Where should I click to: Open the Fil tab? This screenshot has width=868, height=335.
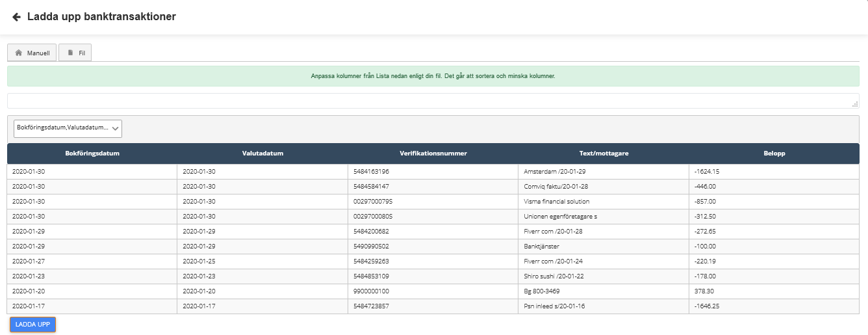pyautogui.click(x=75, y=53)
